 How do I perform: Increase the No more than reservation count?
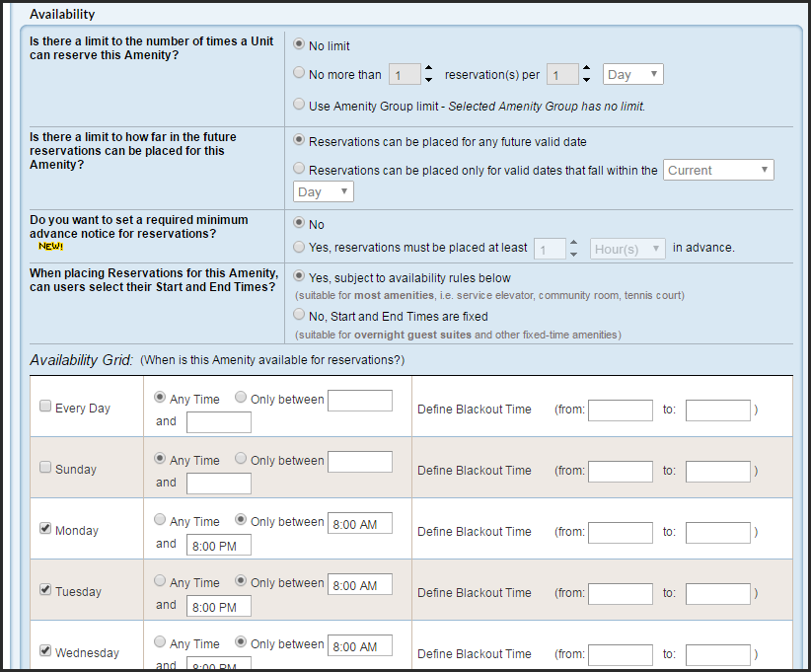click(428, 68)
